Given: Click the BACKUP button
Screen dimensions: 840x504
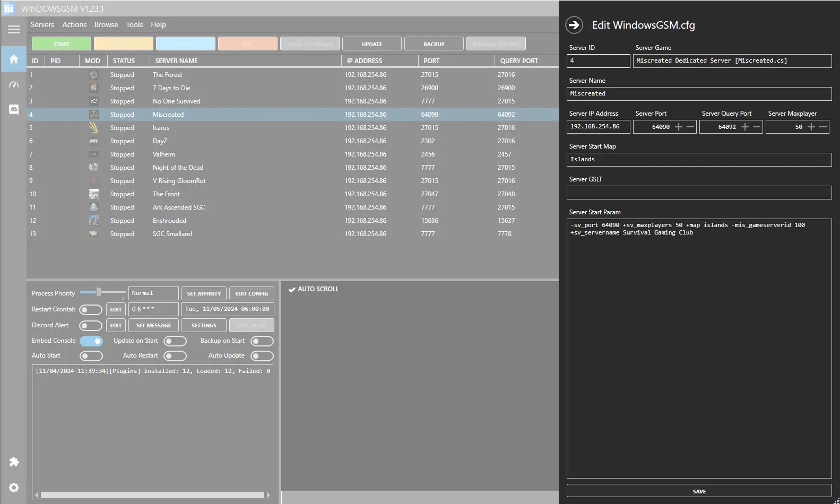Looking at the screenshot, I should 434,44.
